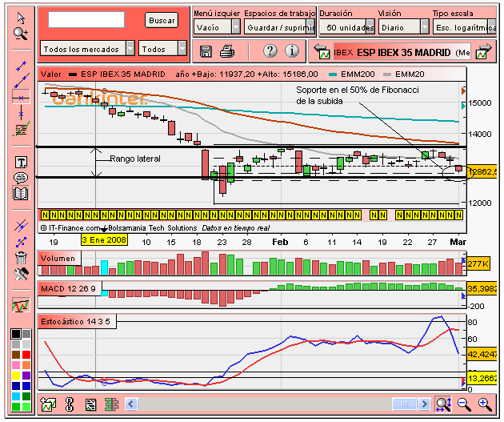Click the printer icon

tap(227, 51)
